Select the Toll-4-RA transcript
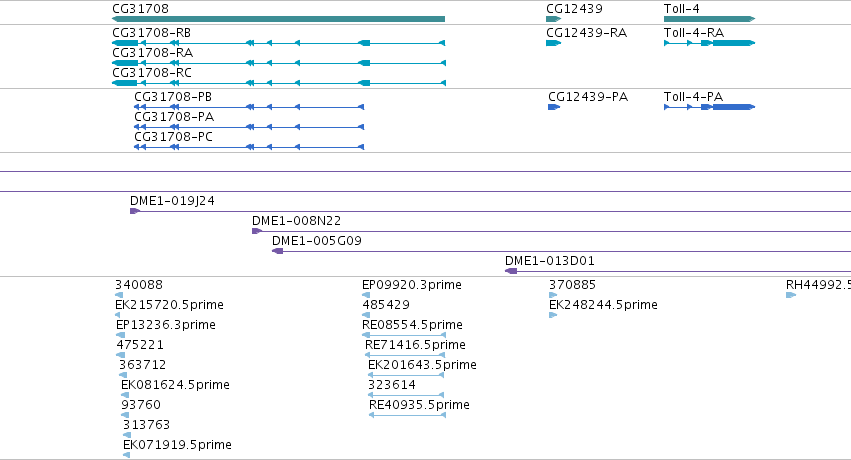The width and height of the screenshot is (851, 460). tap(709, 43)
